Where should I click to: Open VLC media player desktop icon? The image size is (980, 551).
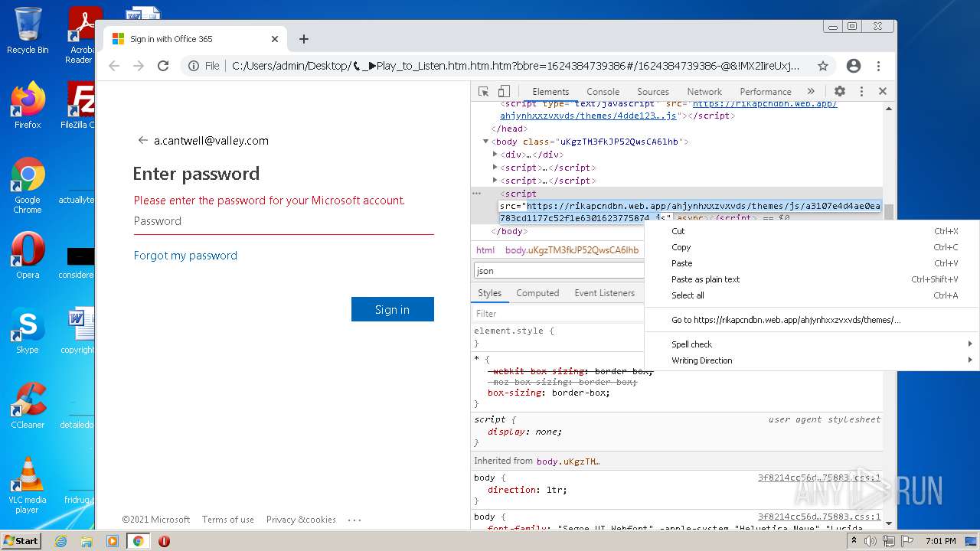click(28, 485)
